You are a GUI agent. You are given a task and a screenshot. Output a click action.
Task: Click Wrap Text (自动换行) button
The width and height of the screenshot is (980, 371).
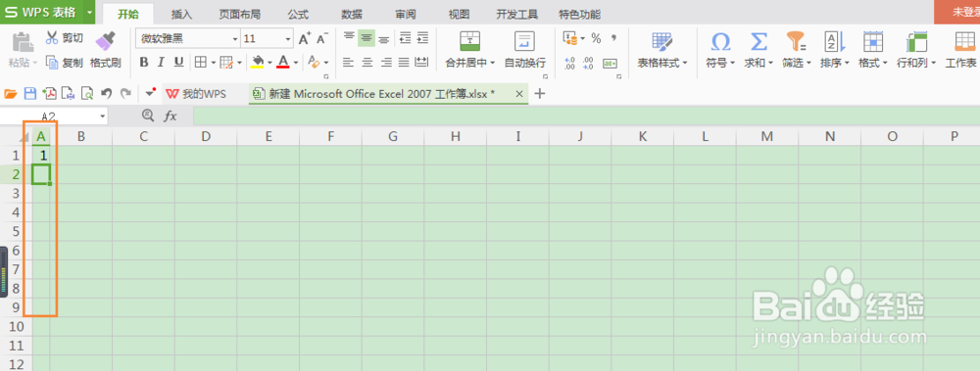pos(524,50)
